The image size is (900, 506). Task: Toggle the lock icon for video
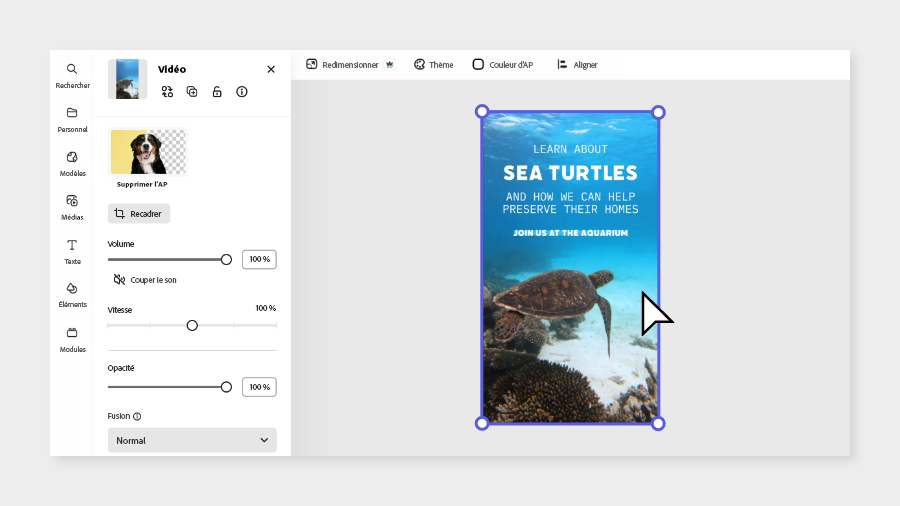pos(217,92)
